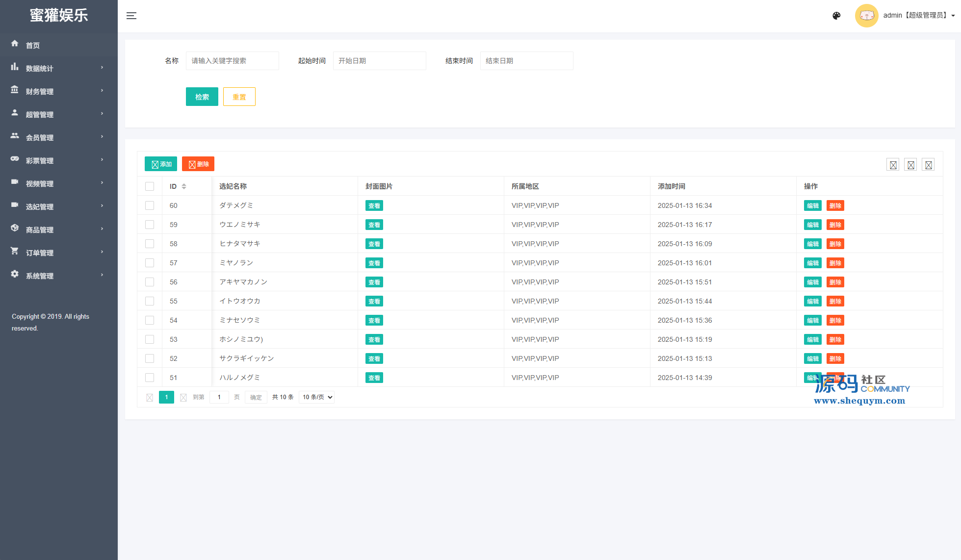
Task: Click the 开始日期 start date field
Action: (379, 61)
